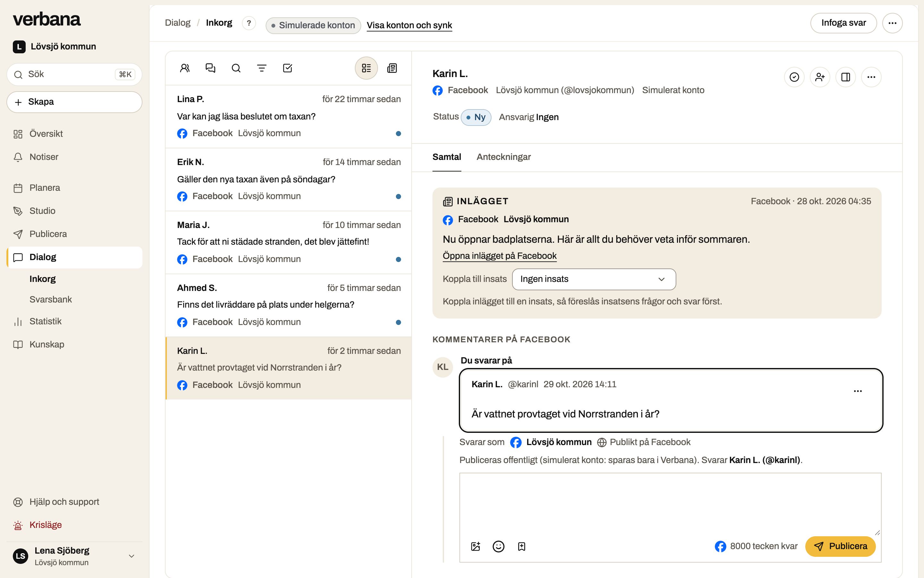Assign conversation with the add-person icon
Viewport: 924px width, 578px height.
[x=820, y=77]
